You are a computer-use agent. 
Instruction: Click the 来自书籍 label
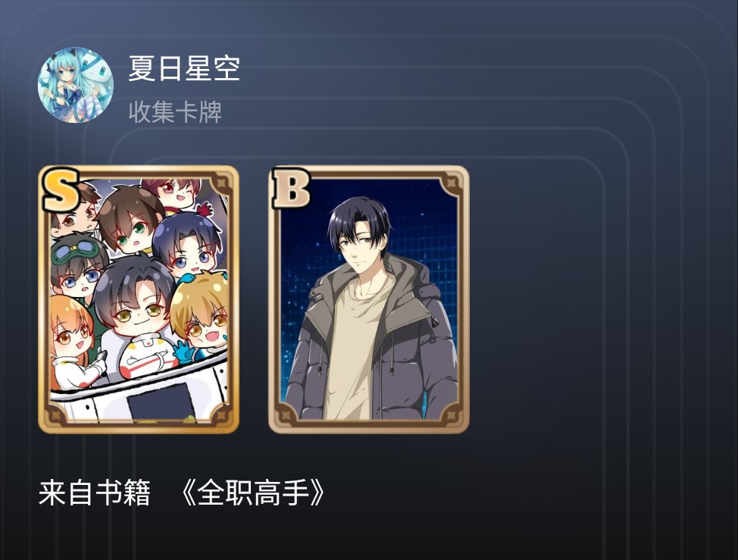point(95,493)
